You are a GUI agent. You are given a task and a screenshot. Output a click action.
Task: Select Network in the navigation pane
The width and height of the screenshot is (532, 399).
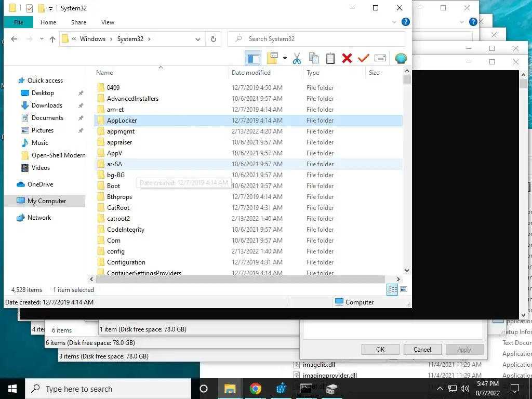pyautogui.click(x=39, y=218)
